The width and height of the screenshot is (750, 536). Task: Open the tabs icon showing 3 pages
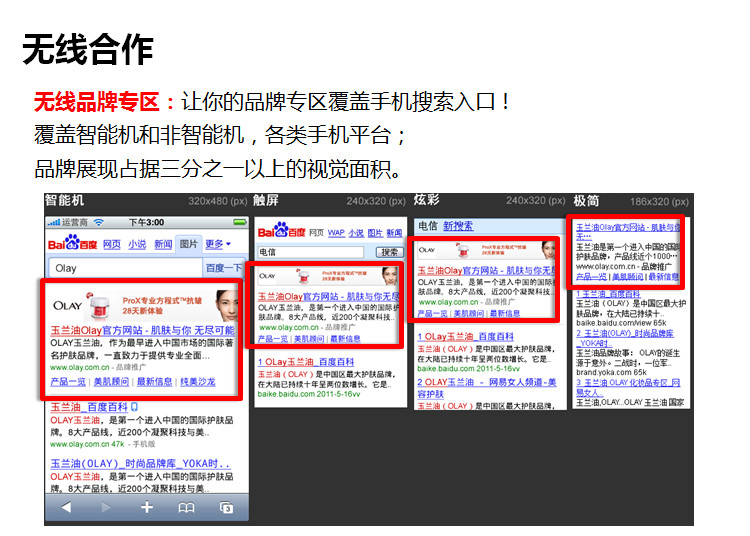click(226, 507)
